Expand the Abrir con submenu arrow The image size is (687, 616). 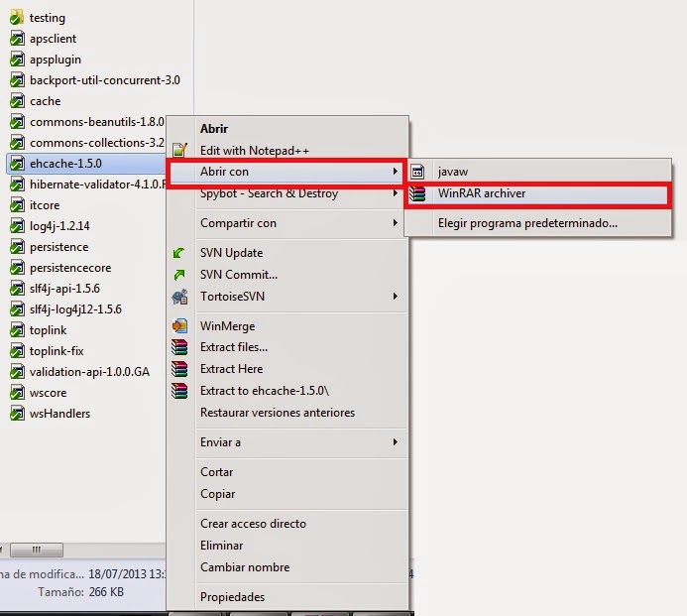pos(396,172)
